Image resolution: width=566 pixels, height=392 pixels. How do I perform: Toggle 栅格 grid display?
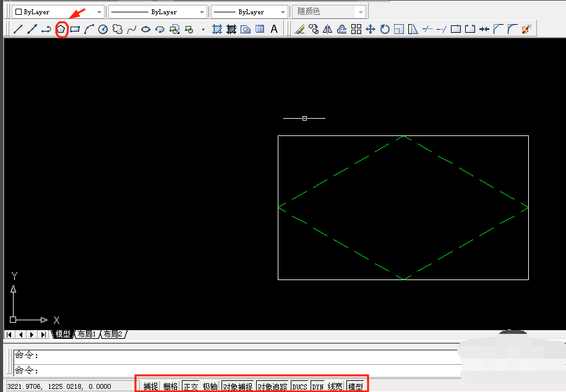pyautogui.click(x=170, y=385)
